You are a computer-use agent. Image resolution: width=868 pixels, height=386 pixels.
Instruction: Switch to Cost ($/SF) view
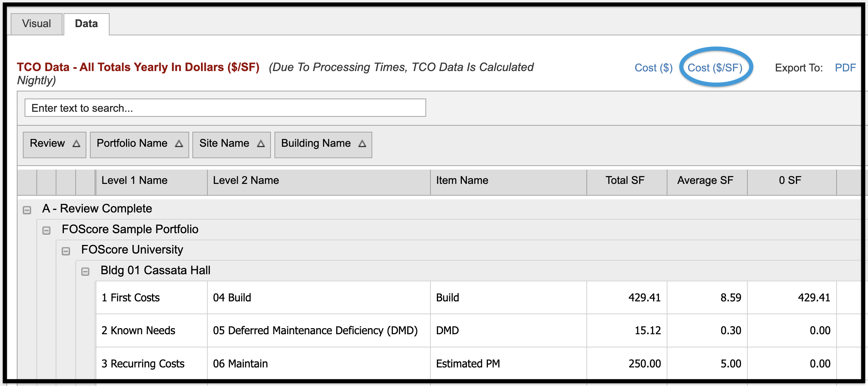pyautogui.click(x=715, y=67)
